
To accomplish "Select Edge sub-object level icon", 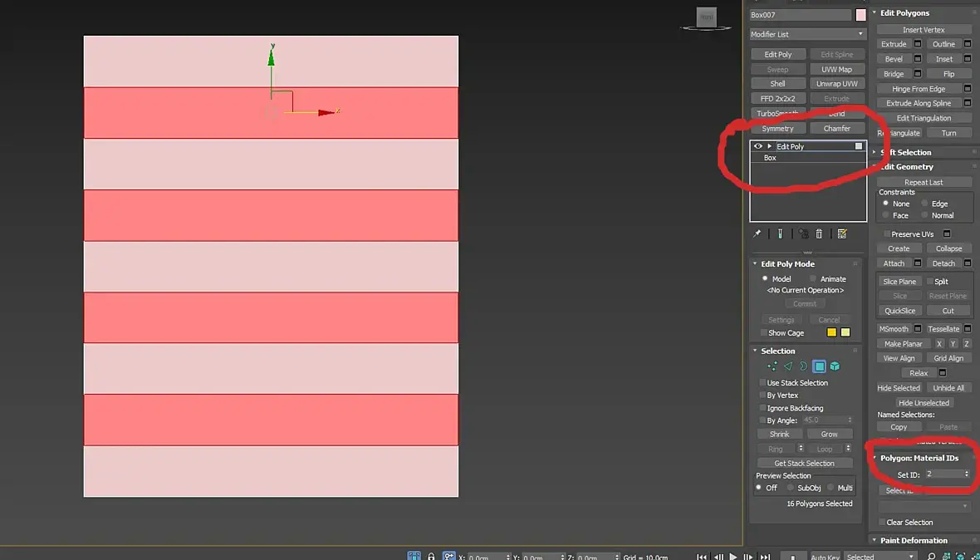I will pyautogui.click(x=788, y=367).
